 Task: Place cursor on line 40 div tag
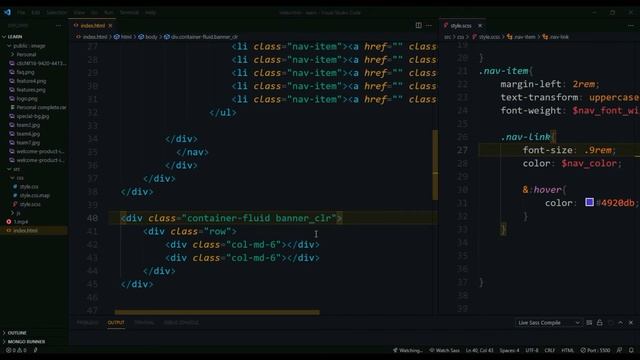[x=231, y=218]
